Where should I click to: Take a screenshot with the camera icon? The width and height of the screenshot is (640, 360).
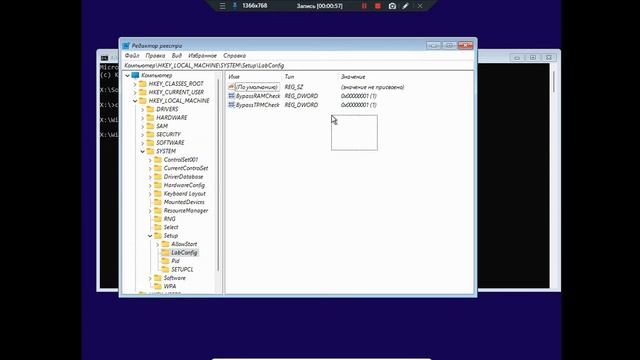[x=392, y=6]
